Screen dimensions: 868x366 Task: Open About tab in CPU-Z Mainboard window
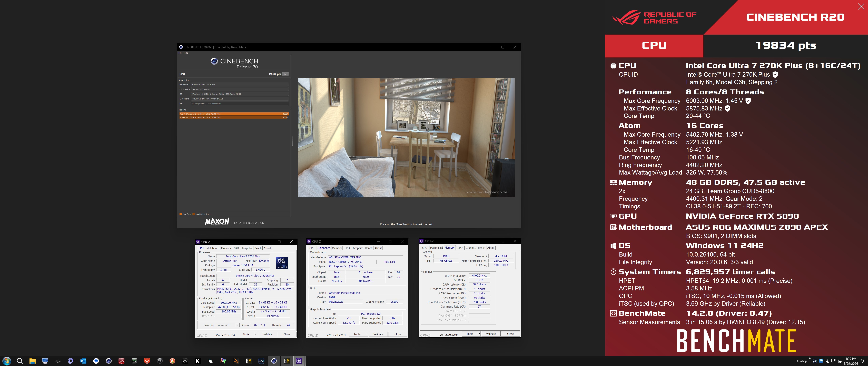pyautogui.click(x=378, y=248)
